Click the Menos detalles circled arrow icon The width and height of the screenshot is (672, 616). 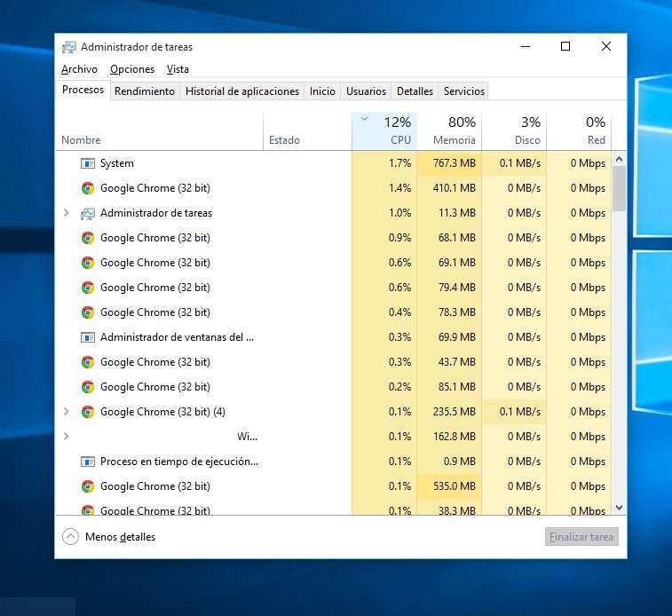70,537
